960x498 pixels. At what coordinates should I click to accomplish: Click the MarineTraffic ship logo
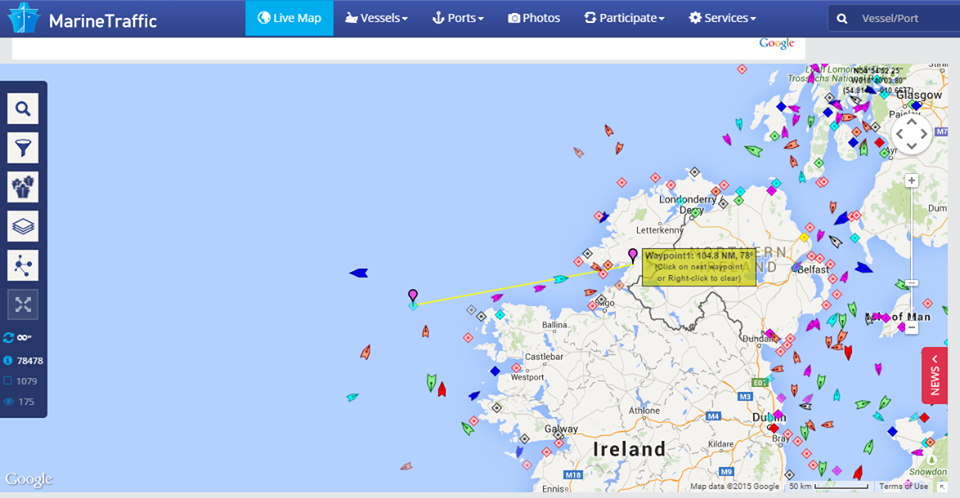click(24, 18)
